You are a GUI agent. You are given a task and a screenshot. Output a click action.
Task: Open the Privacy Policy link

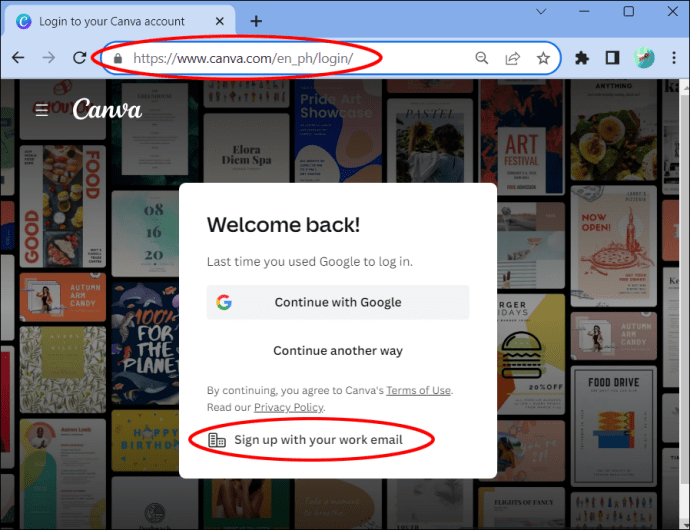pyautogui.click(x=289, y=407)
